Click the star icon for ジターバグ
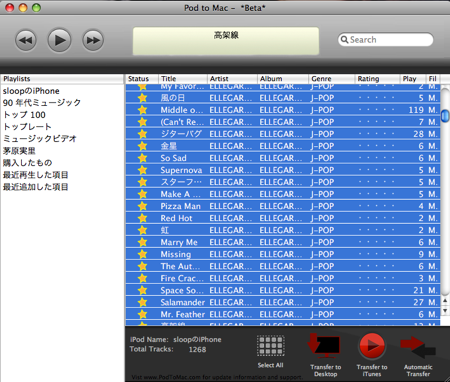 [143, 134]
